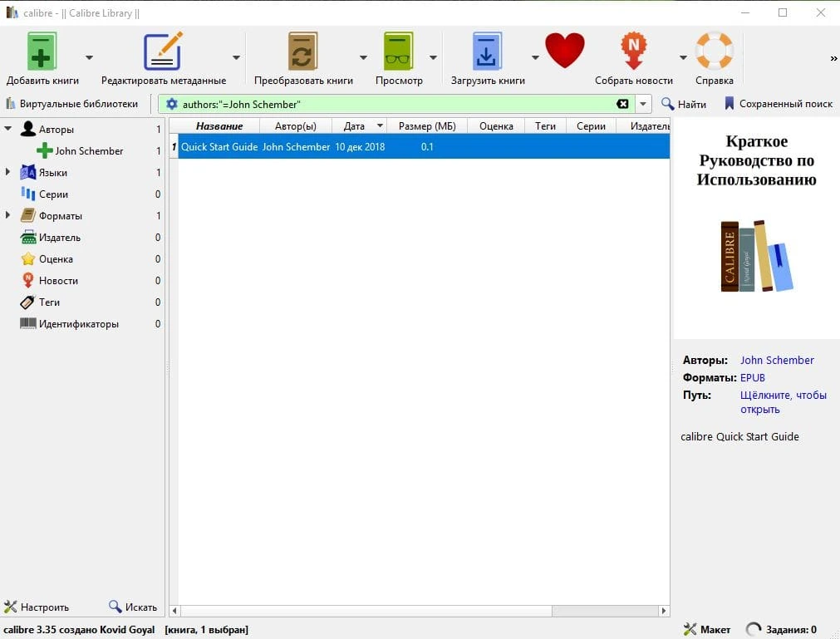Click the Search (Искать) magnifier button
The image size is (840, 639).
[133, 607]
